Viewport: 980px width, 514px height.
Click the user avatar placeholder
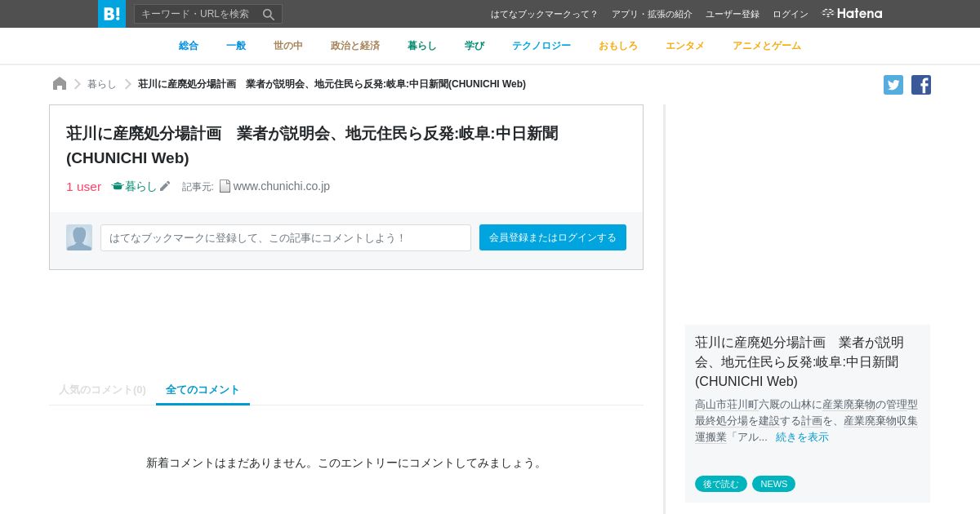coord(79,237)
